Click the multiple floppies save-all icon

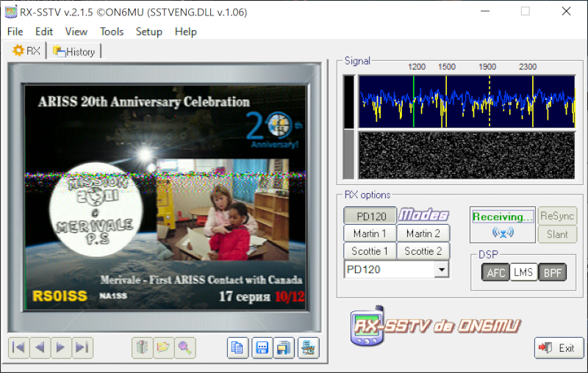pos(284,348)
